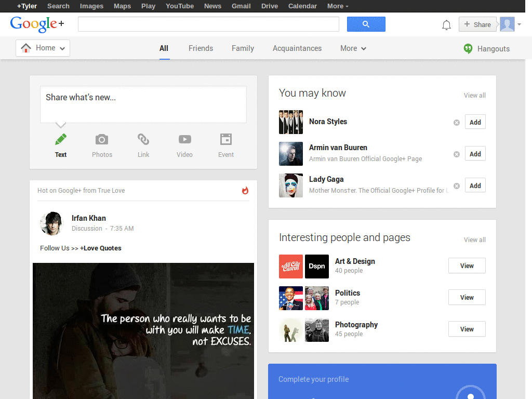Click the profile avatar in header
Screen dimensions: 532x399
point(507,24)
